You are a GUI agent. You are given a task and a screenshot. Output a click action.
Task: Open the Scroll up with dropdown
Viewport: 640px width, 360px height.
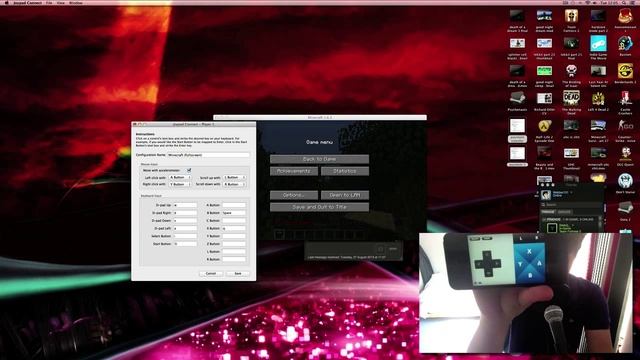pyautogui.click(x=234, y=178)
